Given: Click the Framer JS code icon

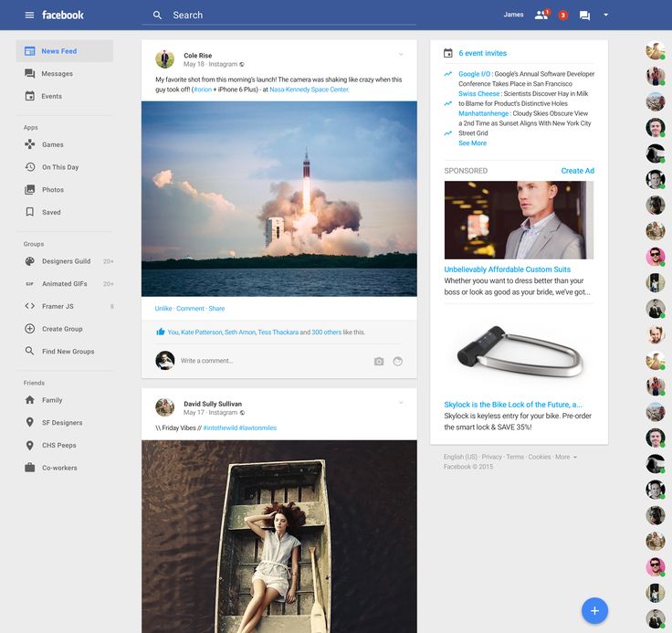Looking at the screenshot, I should coord(29,306).
